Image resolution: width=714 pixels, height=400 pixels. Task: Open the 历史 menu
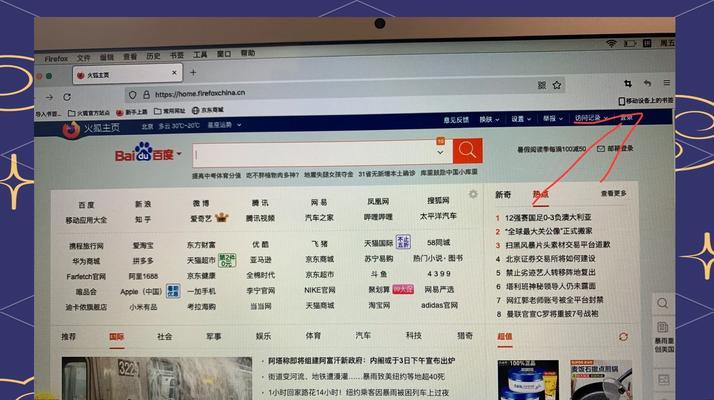(x=153, y=56)
